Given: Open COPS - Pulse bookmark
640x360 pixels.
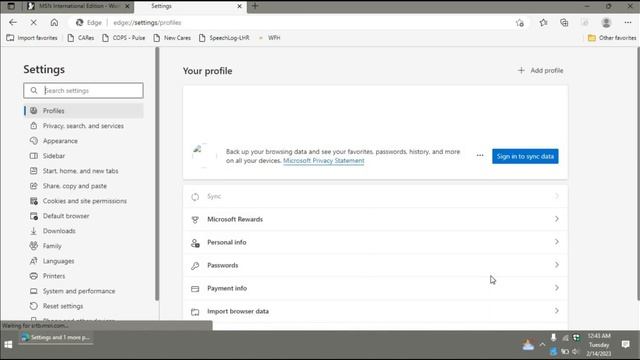Looking at the screenshot, I should (x=124, y=38).
